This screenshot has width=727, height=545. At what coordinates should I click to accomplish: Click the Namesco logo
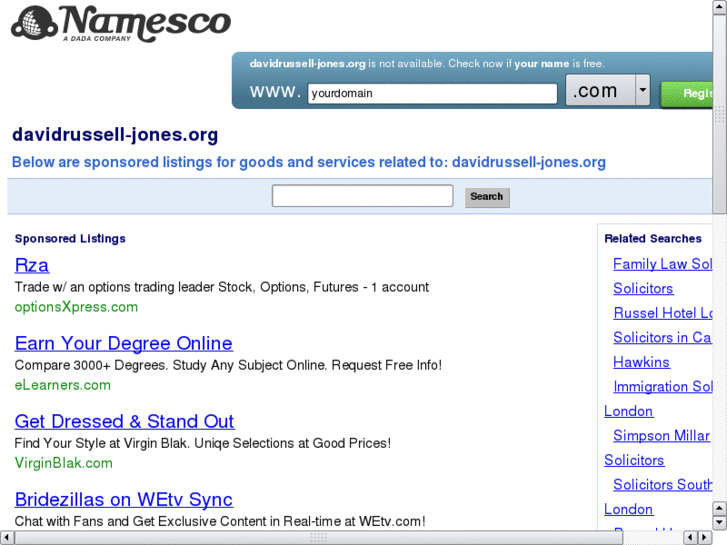[x=121, y=23]
